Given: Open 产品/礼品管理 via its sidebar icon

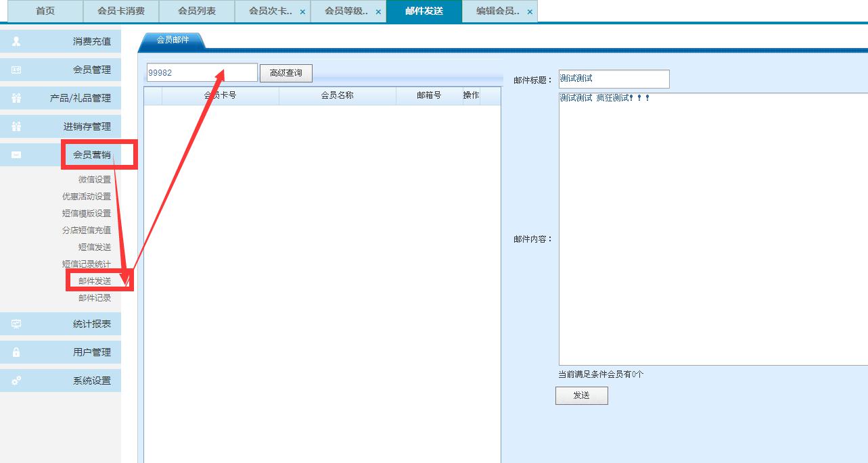Looking at the screenshot, I should click(x=15, y=97).
